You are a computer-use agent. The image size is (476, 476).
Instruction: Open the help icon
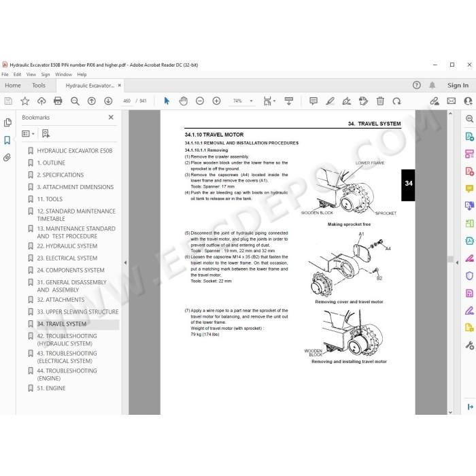pos(416,85)
